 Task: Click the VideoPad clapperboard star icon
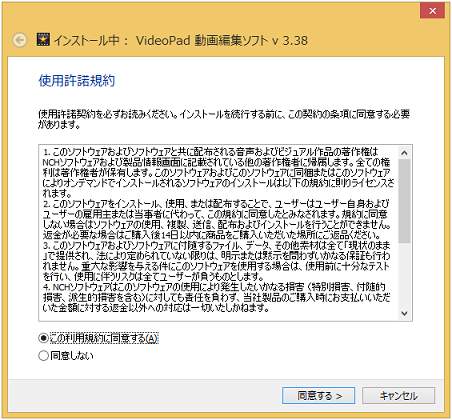click(x=43, y=40)
